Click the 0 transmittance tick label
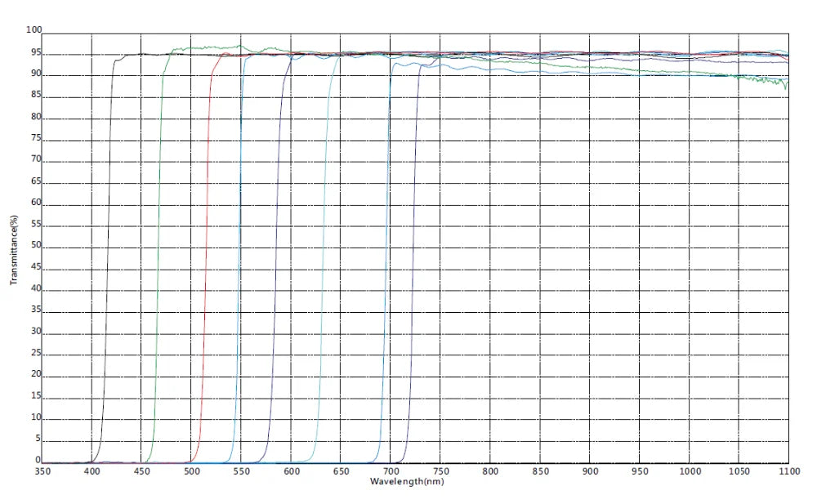The height and width of the screenshot is (504, 817). click(38, 460)
